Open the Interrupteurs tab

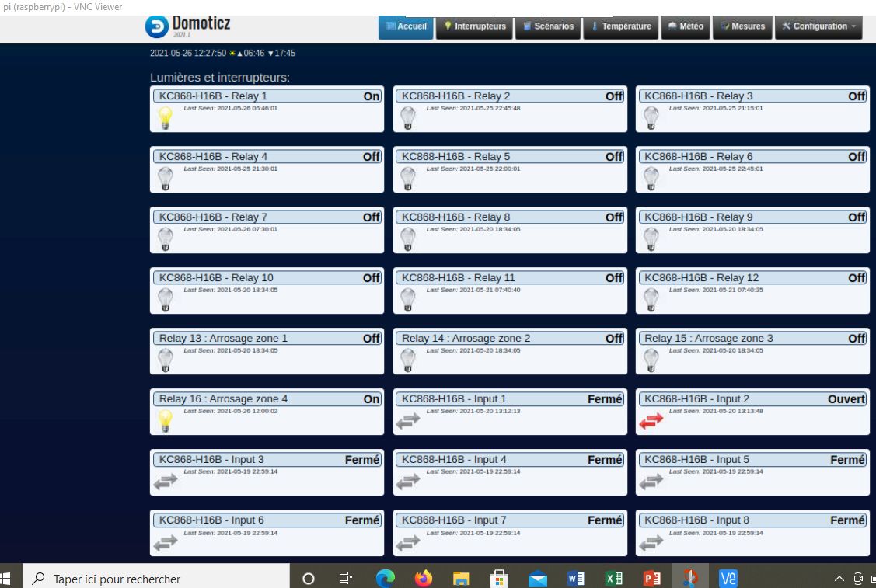click(474, 26)
